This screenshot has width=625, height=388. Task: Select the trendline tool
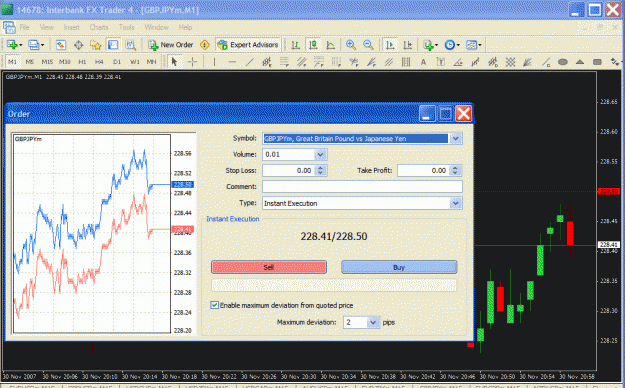pos(250,62)
